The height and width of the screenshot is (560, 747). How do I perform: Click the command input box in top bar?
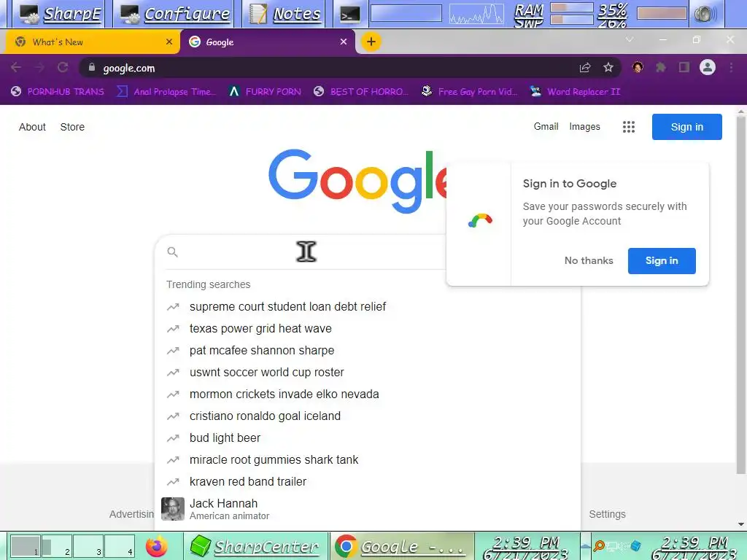point(406,13)
